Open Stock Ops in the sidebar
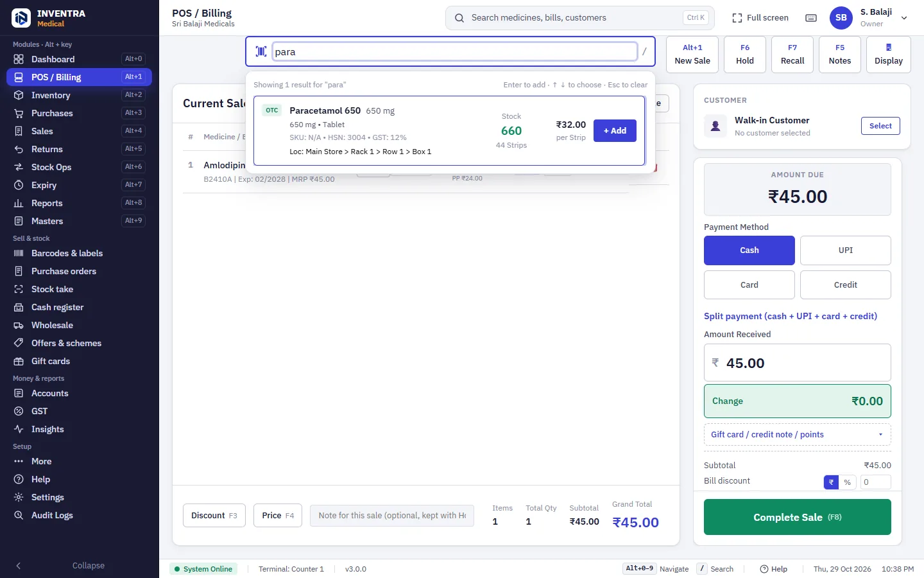Viewport: 924px width, 578px height. click(x=79, y=167)
